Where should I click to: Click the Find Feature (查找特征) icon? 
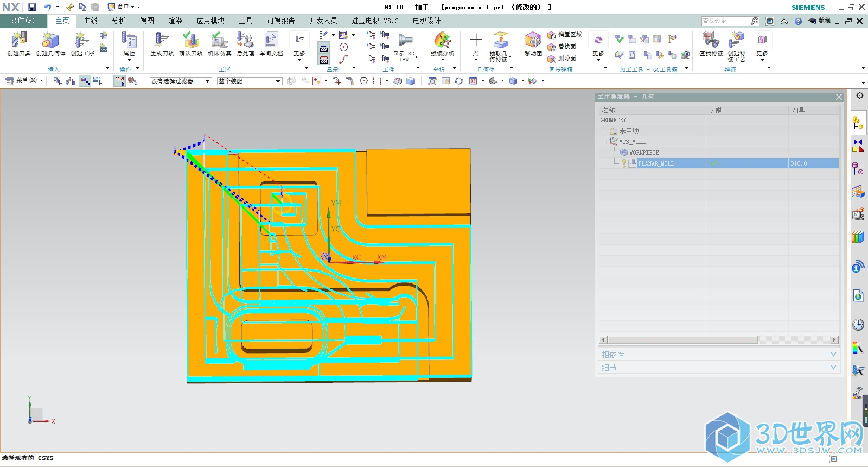pos(711,43)
